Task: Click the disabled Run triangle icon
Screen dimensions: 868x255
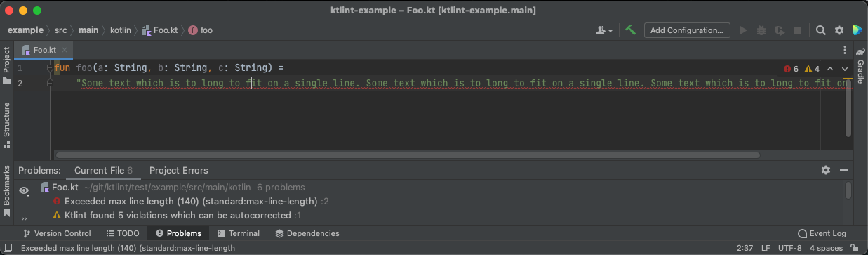Action: click(x=744, y=30)
